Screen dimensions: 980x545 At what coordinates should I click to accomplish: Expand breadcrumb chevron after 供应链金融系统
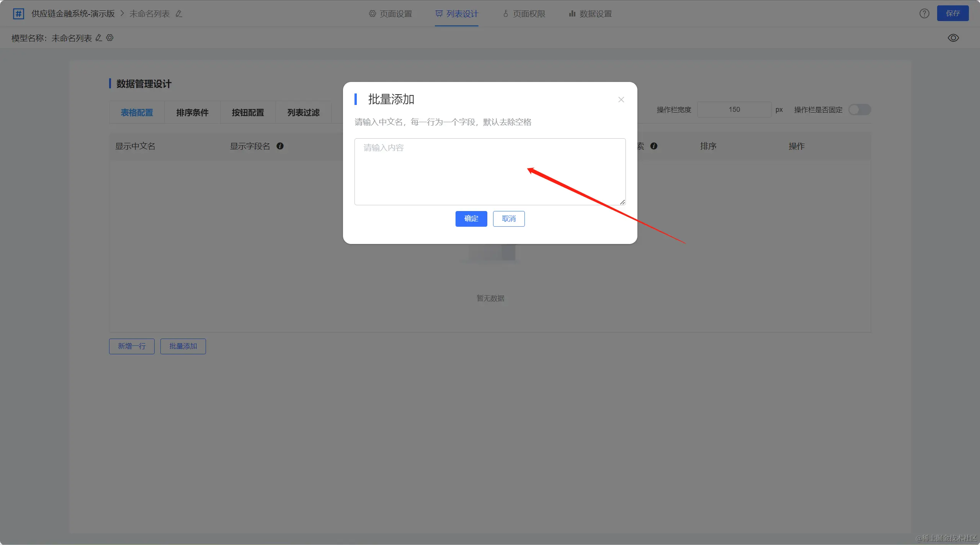[x=122, y=13]
